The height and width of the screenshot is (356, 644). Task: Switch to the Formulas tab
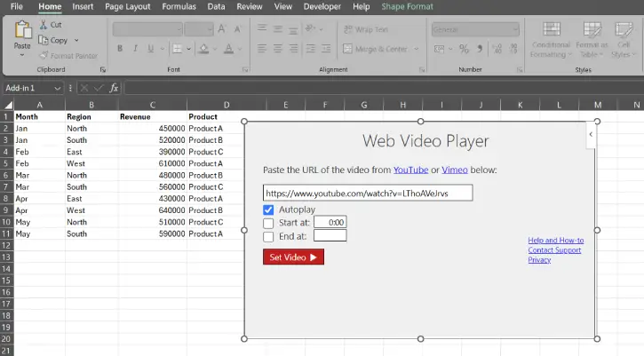[x=179, y=6]
